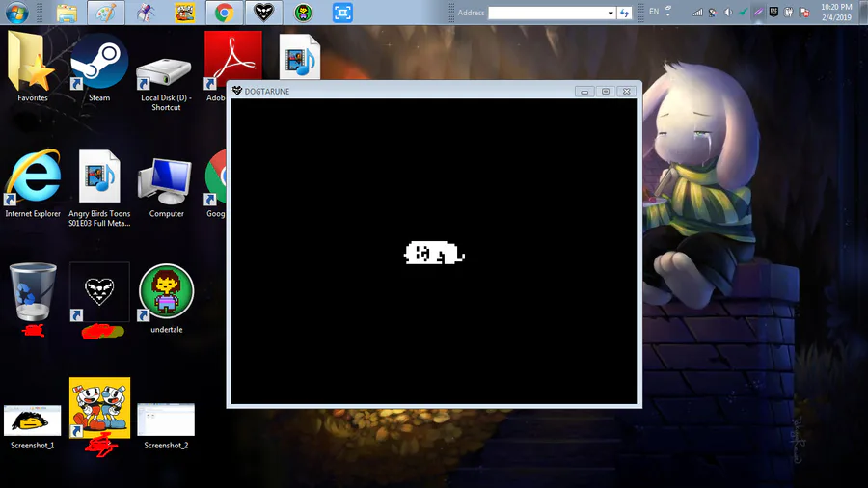Click the colorful character tray icon
868x488 pixels.
click(x=713, y=13)
